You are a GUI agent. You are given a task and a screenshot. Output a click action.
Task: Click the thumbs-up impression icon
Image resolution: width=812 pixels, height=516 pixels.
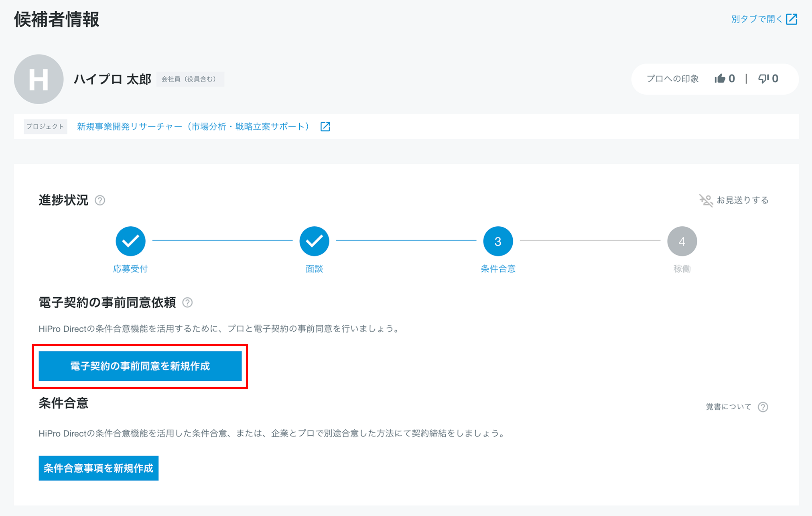(720, 79)
